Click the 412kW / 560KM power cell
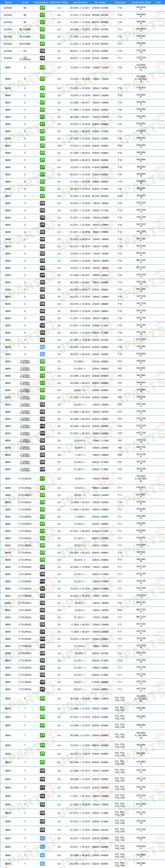 (100, 168)
